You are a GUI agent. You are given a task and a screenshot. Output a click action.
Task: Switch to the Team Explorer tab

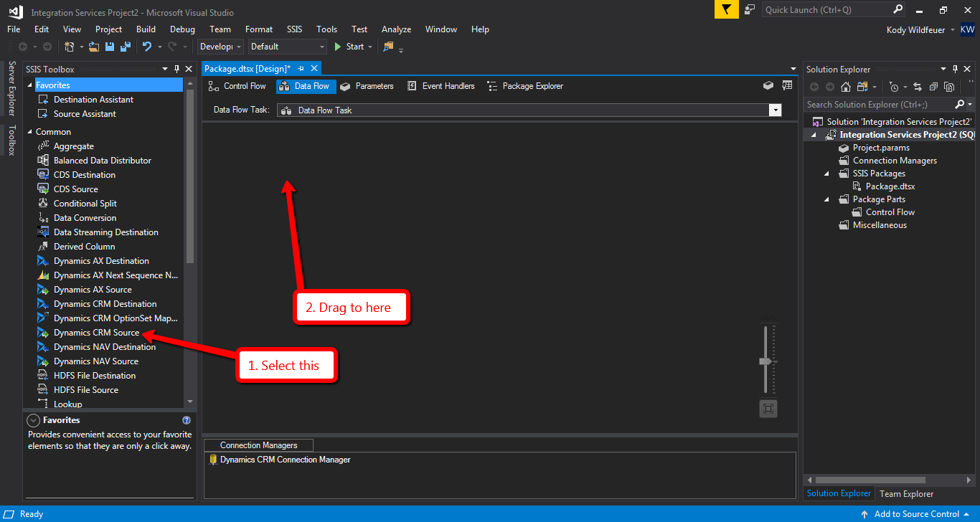(906, 493)
